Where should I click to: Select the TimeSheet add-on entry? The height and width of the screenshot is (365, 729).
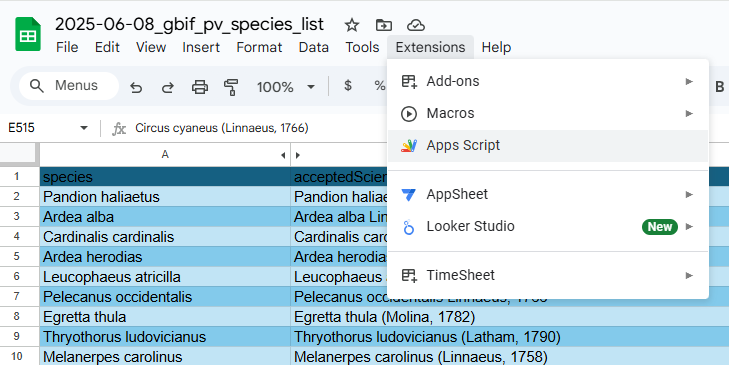pyautogui.click(x=548, y=275)
